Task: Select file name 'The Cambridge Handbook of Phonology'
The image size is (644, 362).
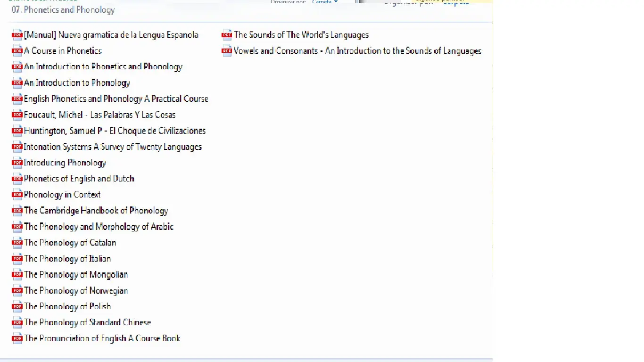Action: [96, 211]
